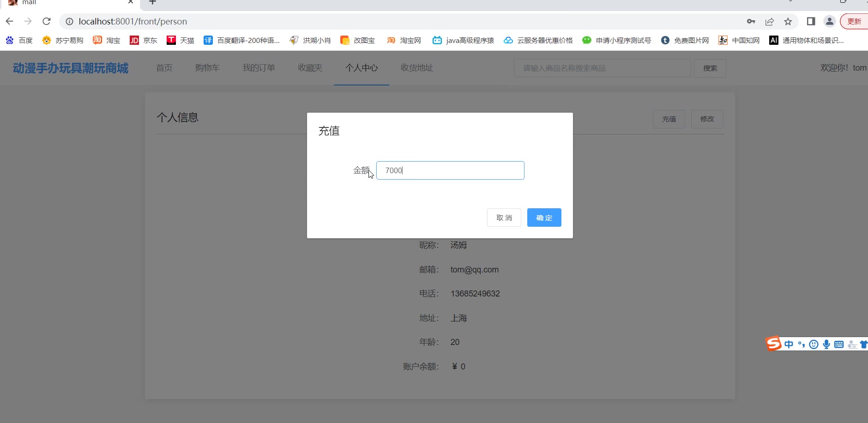Screen dimensions: 868x423
Task: Open the 我的订单 menu item
Action: (x=259, y=68)
